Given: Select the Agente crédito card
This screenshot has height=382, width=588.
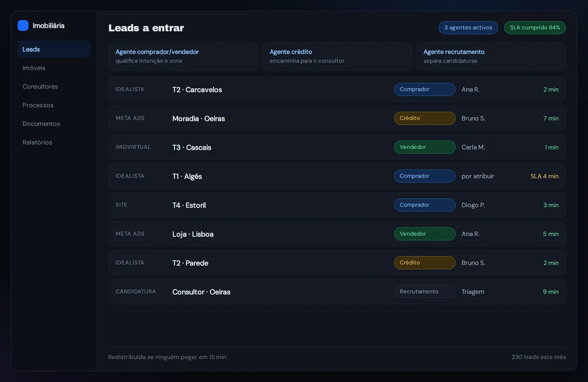Looking at the screenshot, I should [337, 56].
